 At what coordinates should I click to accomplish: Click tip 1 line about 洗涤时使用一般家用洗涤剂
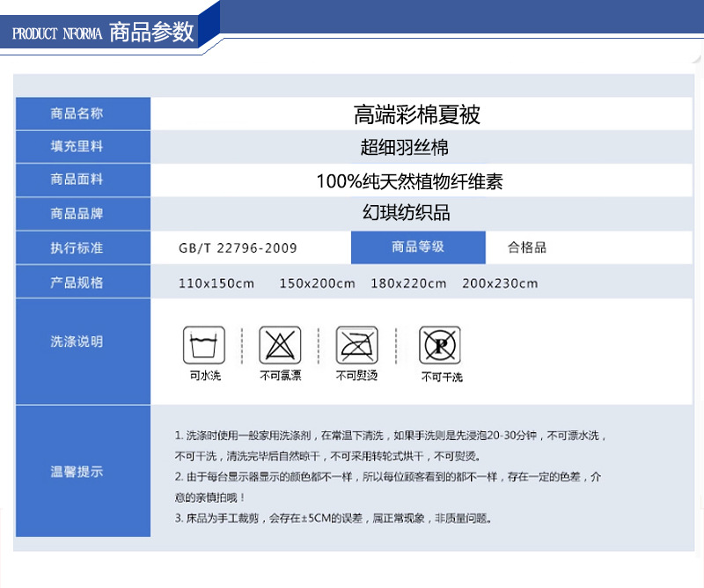tap(391, 435)
